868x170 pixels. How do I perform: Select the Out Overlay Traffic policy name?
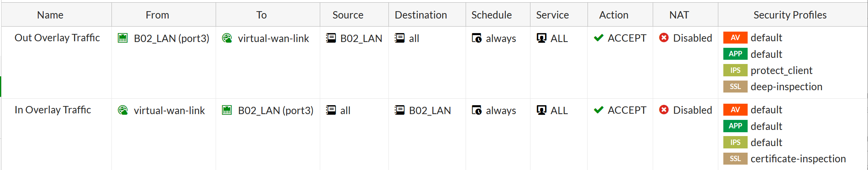point(57,38)
